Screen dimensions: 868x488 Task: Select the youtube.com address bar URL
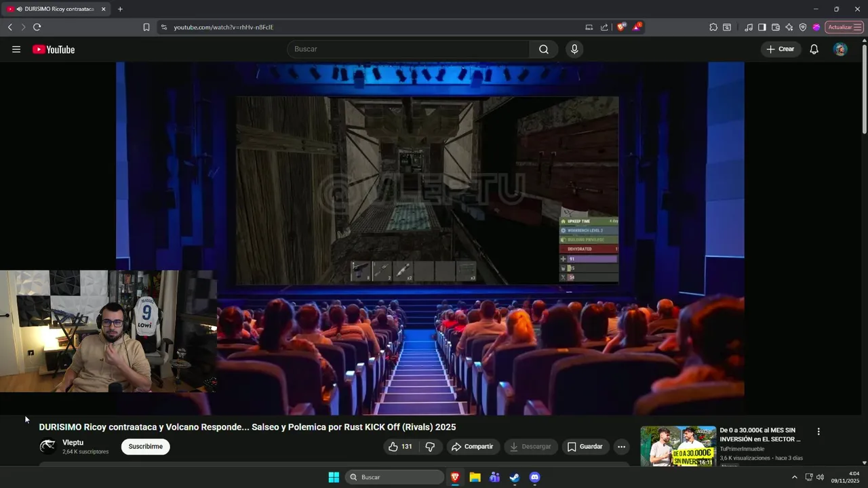click(224, 27)
